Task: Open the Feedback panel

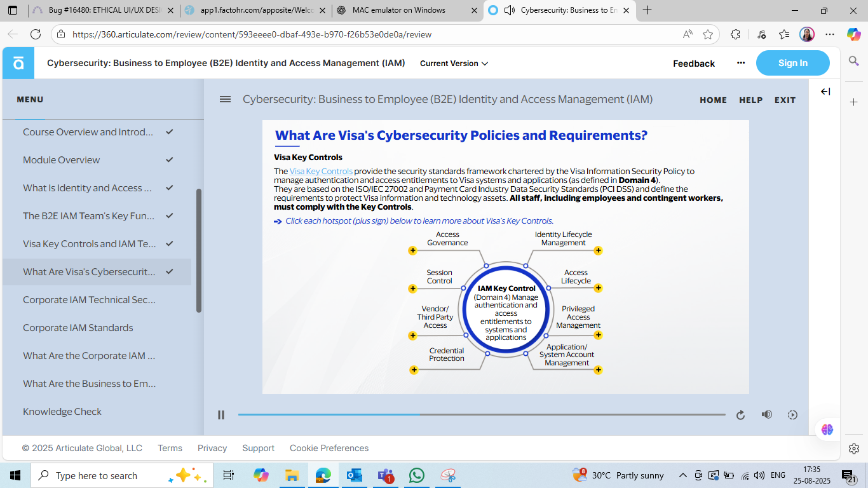Action: tap(694, 64)
